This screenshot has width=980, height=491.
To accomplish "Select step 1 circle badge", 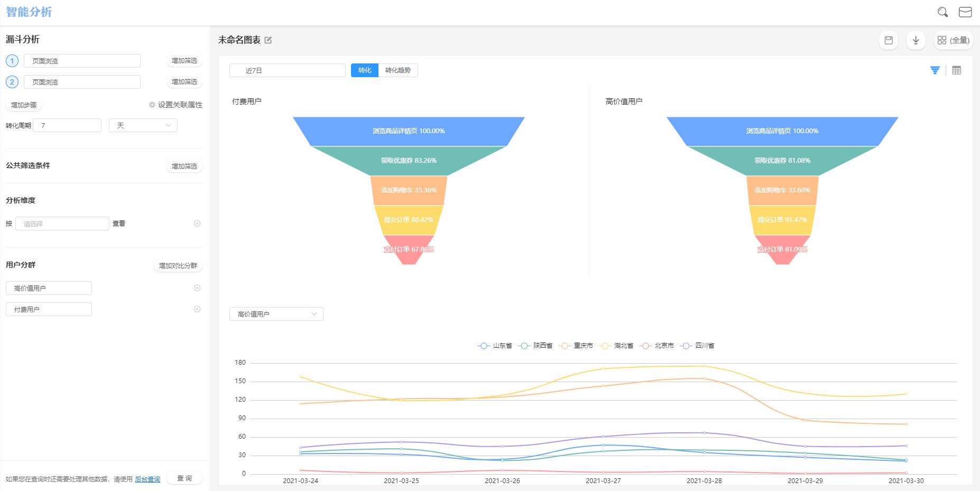I will coord(12,61).
